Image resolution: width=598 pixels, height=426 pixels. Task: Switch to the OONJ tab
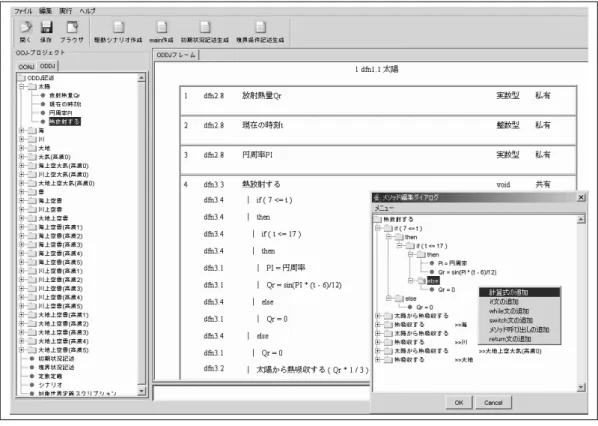pyautogui.click(x=26, y=66)
